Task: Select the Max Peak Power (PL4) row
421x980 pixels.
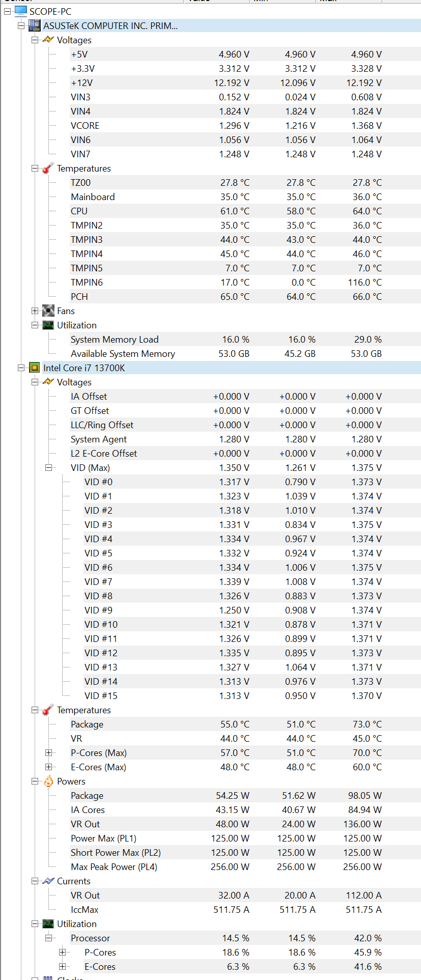Action: click(x=245, y=866)
